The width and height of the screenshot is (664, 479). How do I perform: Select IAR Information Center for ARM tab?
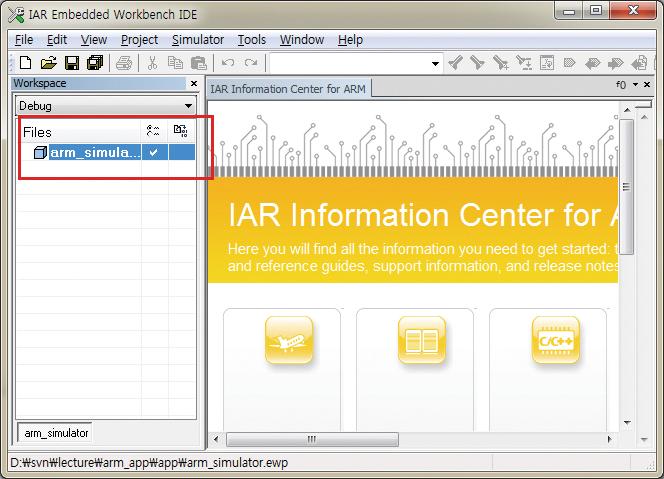click(x=288, y=89)
